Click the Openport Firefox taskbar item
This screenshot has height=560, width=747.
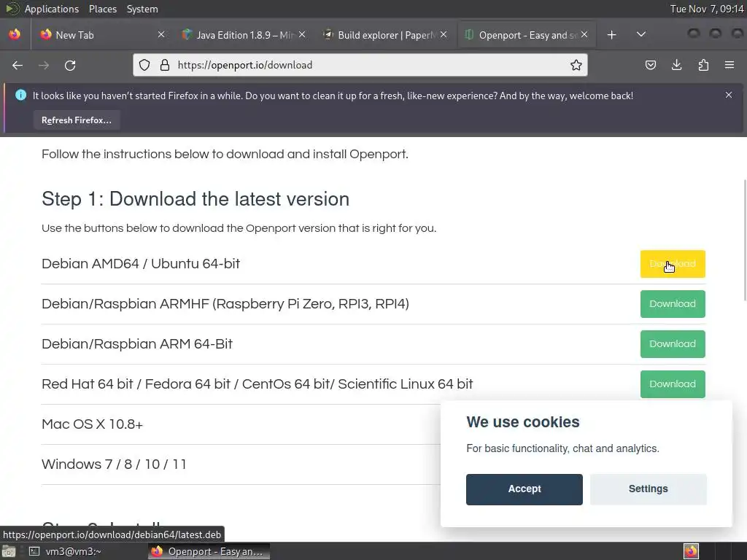209,551
